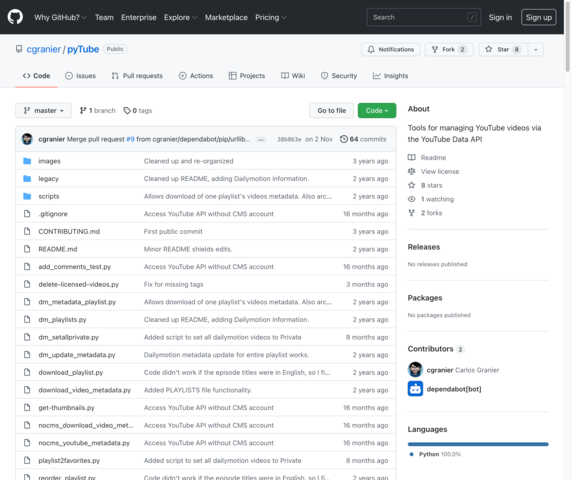Open the Enterprise link in header
Screen dimensions: 571x480
pos(139,17)
